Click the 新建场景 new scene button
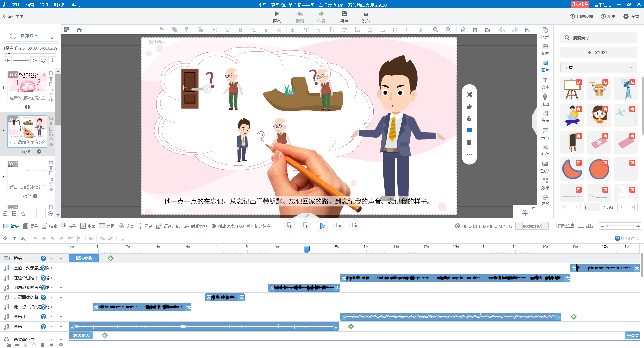The width and height of the screenshot is (644, 348). (x=23, y=36)
